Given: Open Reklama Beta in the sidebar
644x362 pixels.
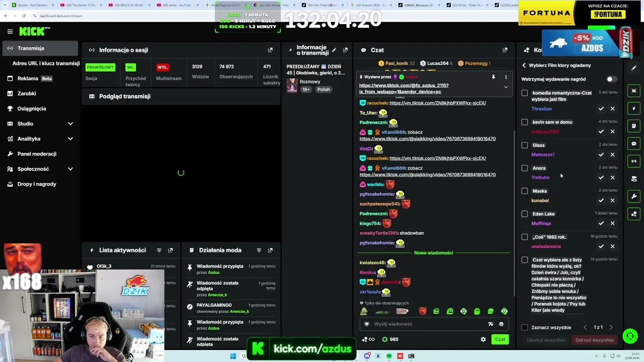Looking at the screenshot, I should point(40,78).
